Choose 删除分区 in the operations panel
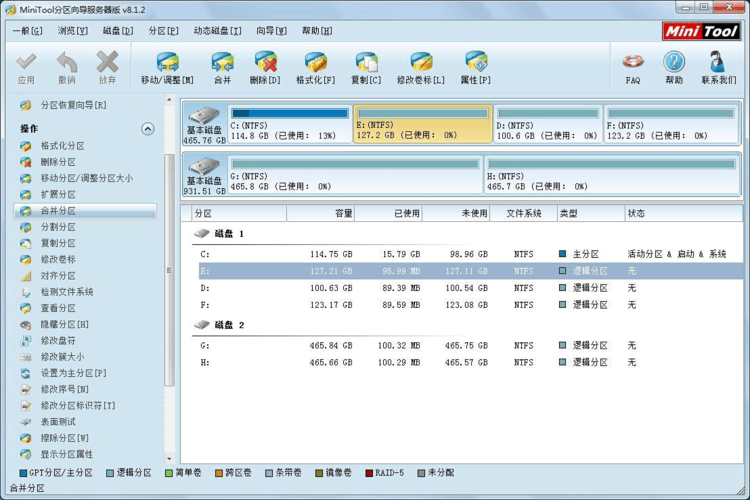Viewport: 750px width, 500px height. tap(58, 162)
